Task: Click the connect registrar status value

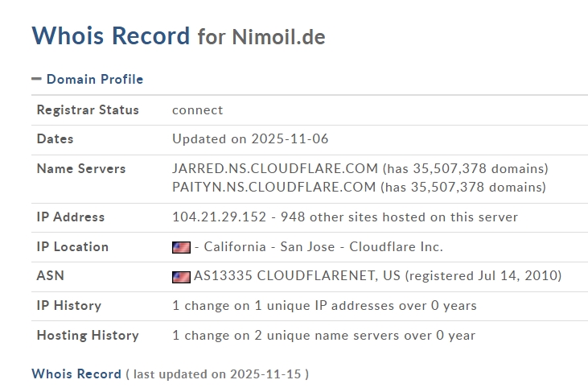Action: (x=197, y=110)
